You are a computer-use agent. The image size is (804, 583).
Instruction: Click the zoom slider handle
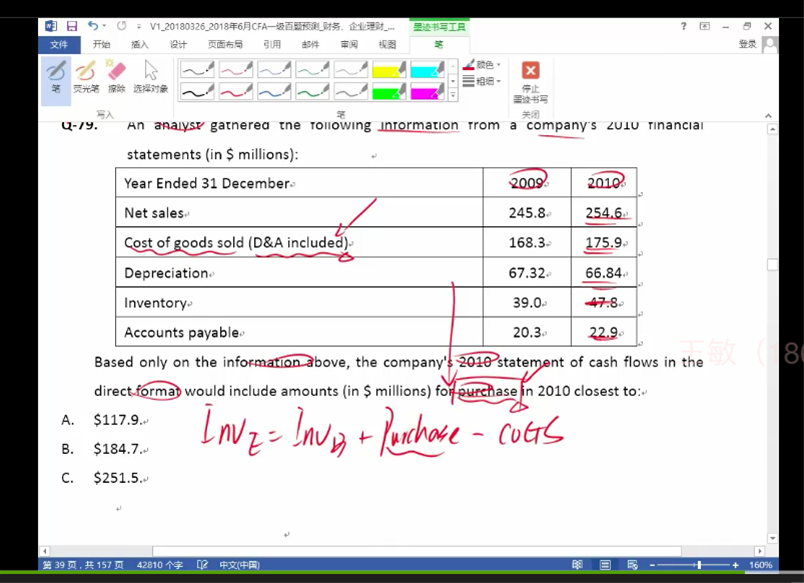pyautogui.click(x=699, y=565)
